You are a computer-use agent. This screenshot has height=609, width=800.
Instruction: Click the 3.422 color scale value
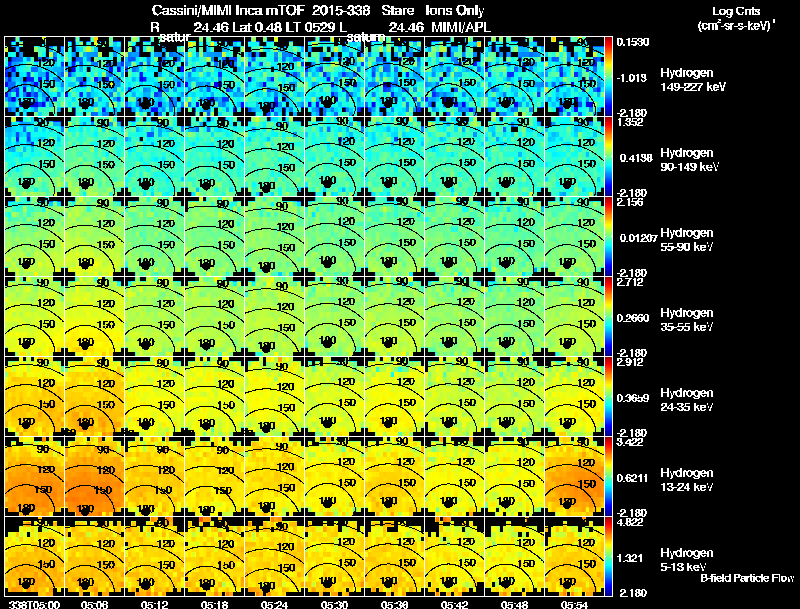[630, 442]
